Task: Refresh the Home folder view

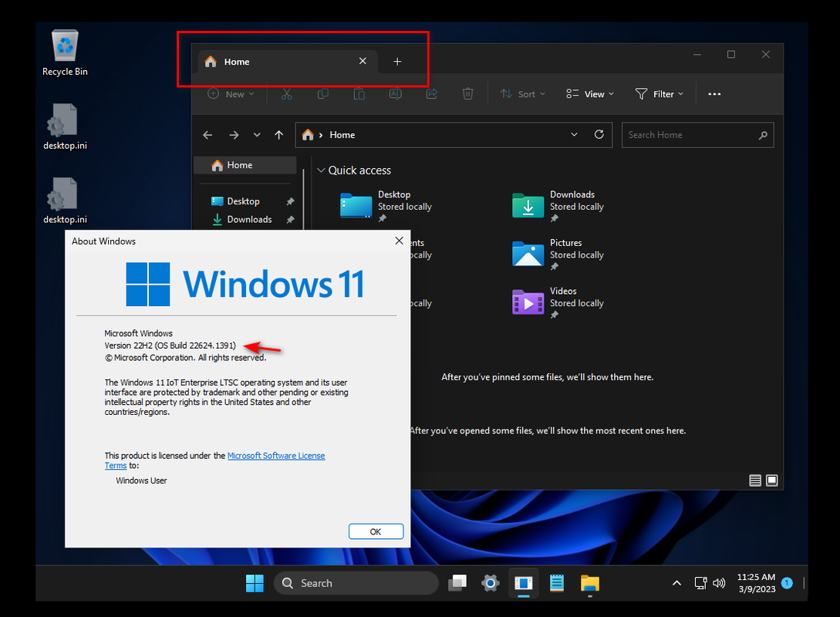Action: [599, 134]
